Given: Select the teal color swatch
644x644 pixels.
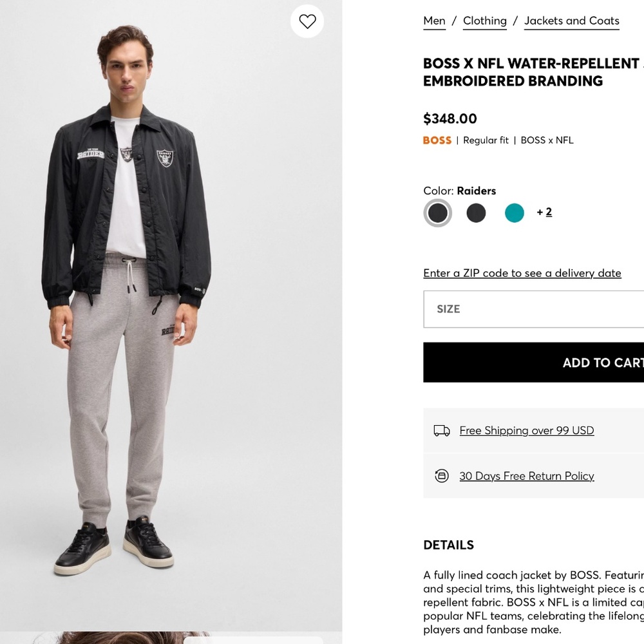Looking at the screenshot, I should [514, 213].
